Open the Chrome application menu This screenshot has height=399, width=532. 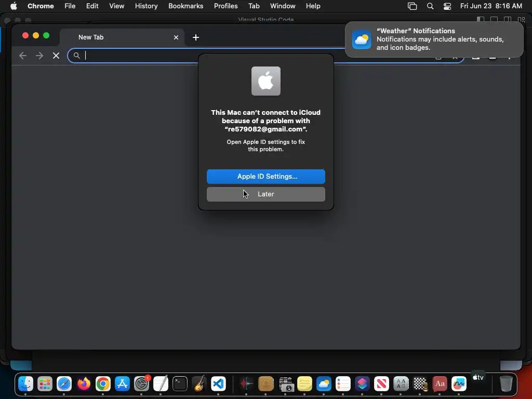click(x=41, y=6)
